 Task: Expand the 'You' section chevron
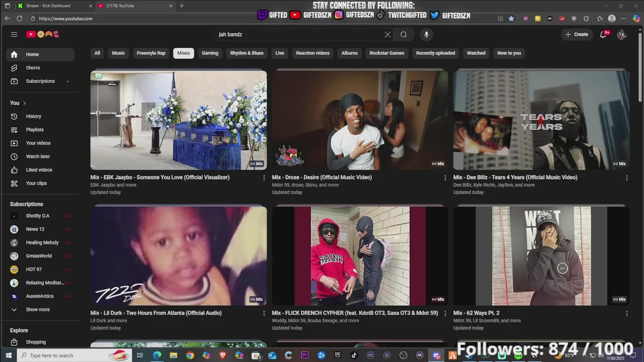[24, 103]
